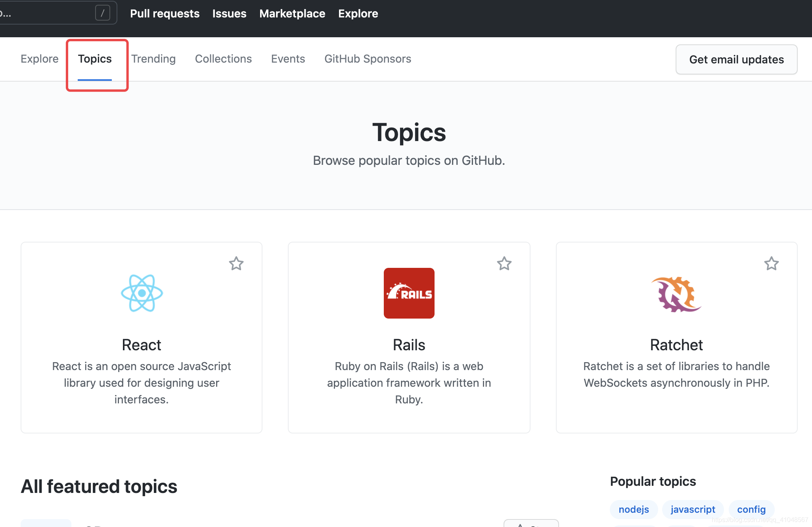Select the Topics tab
This screenshot has height=527, width=812.
coord(95,59)
